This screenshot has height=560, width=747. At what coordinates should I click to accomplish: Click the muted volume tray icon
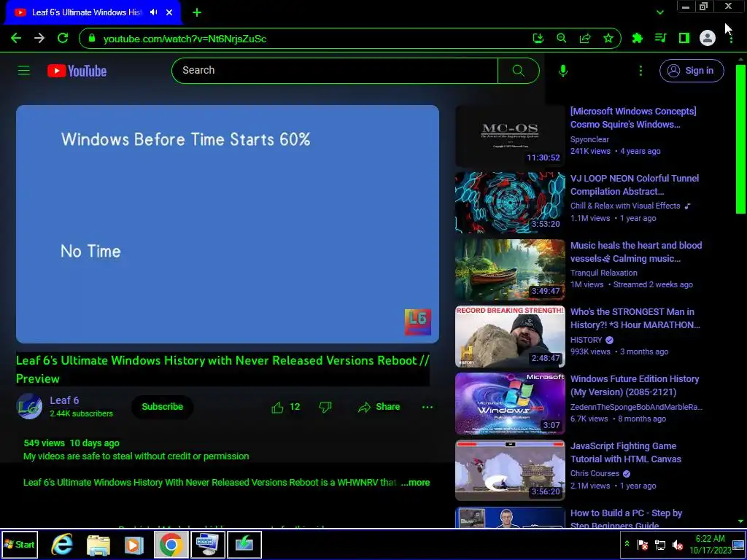pos(677,544)
